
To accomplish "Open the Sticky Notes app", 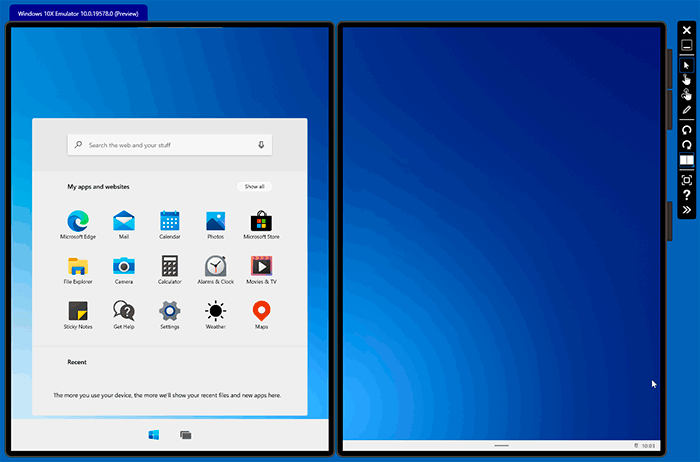I will pyautogui.click(x=77, y=312).
